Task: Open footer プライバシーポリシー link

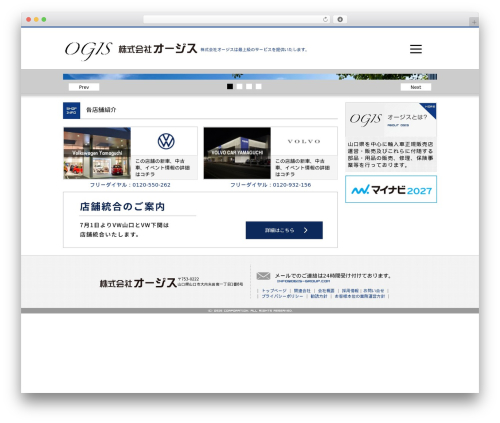Action: 282,296
